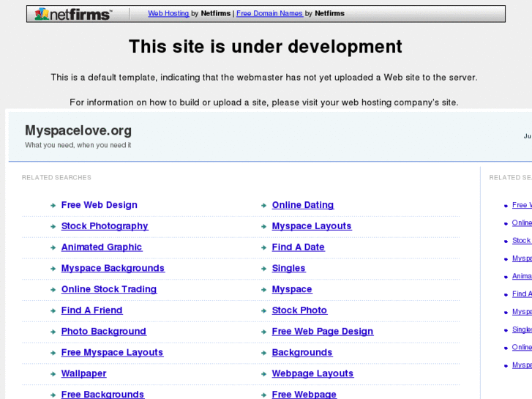Open the Free Backgrounds link
The width and height of the screenshot is (532, 399).
102,395
